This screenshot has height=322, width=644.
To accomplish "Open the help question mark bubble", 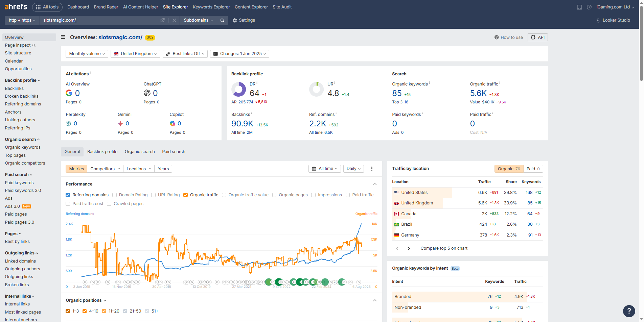I will pyautogui.click(x=629, y=311).
